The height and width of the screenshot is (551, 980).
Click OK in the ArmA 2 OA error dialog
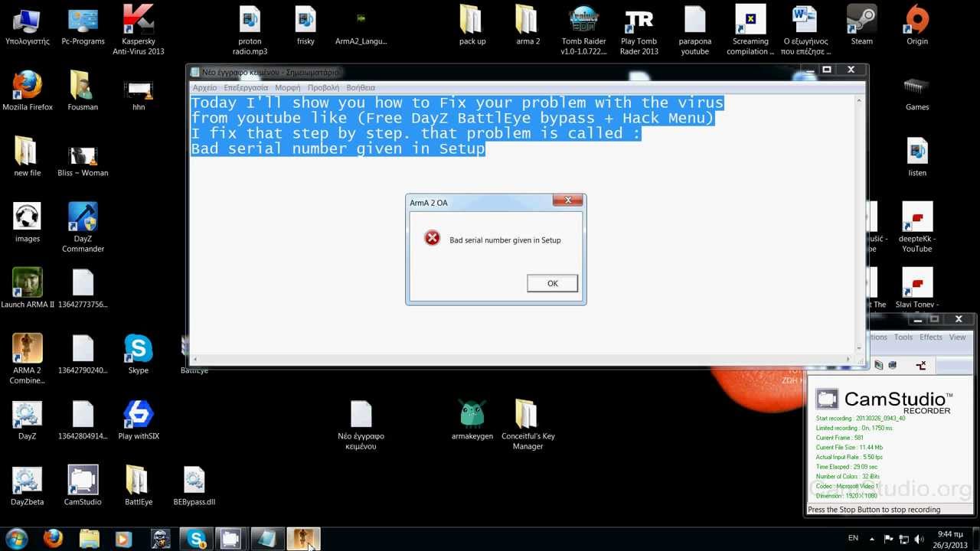tap(552, 283)
